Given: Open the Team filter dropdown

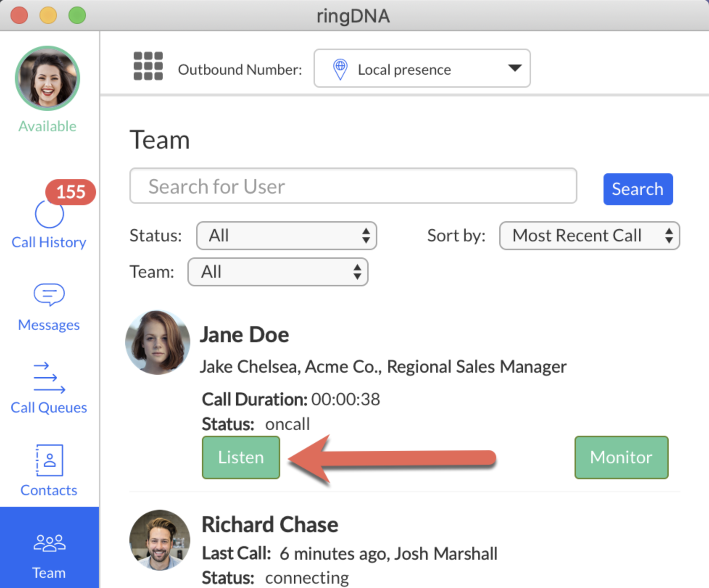Looking at the screenshot, I should point(278,272).
